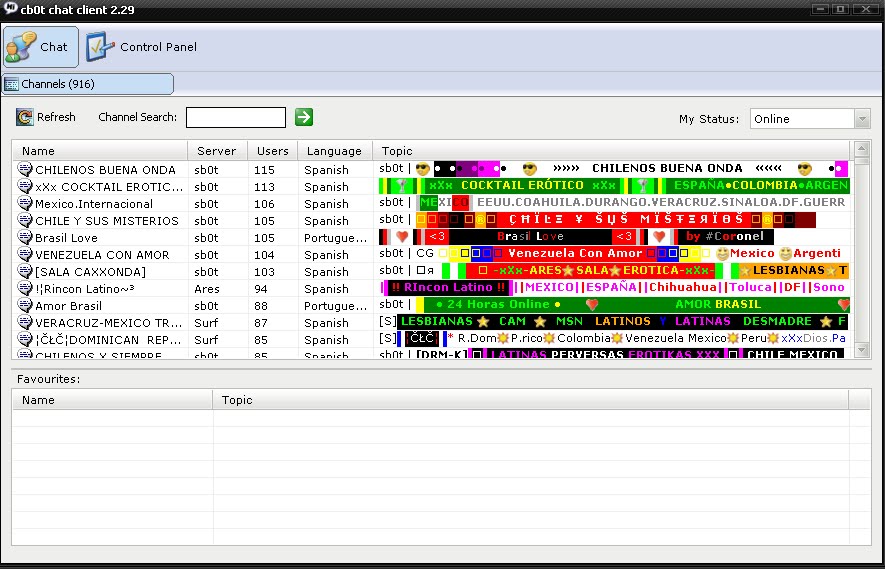Click chat icon of CHILE Y SUS MISTERIOS
The width and height of the screenshot is (885, 569).
[x=25, y=220]
